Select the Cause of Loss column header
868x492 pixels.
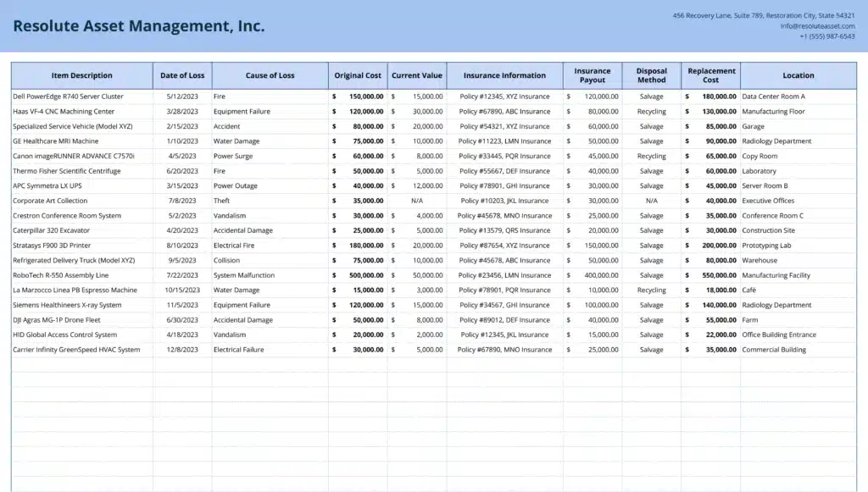(x=270, y=75)
